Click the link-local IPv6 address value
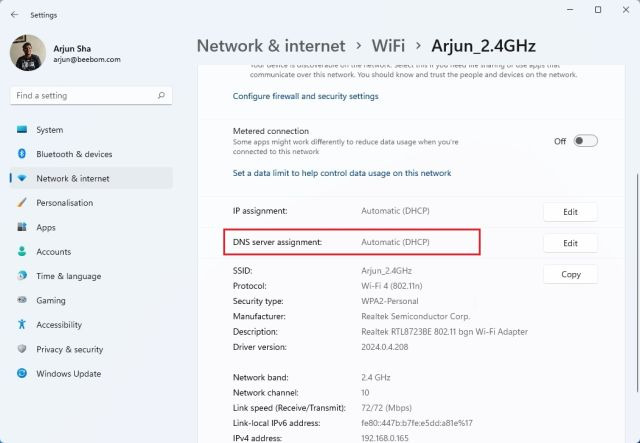This screenshot has width=640, height=443. (x=417, y=423)
